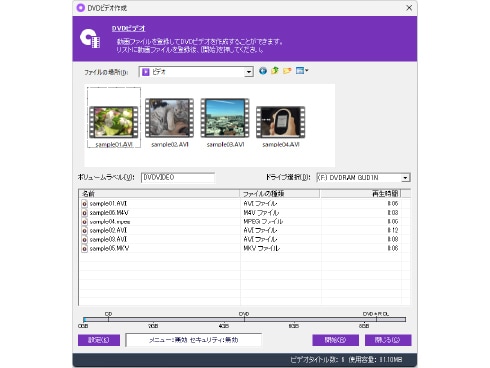The height and width of the screenshot is (368, 490).
Task: Click the 閉じる close button
Action: click(x=388, y=340)
